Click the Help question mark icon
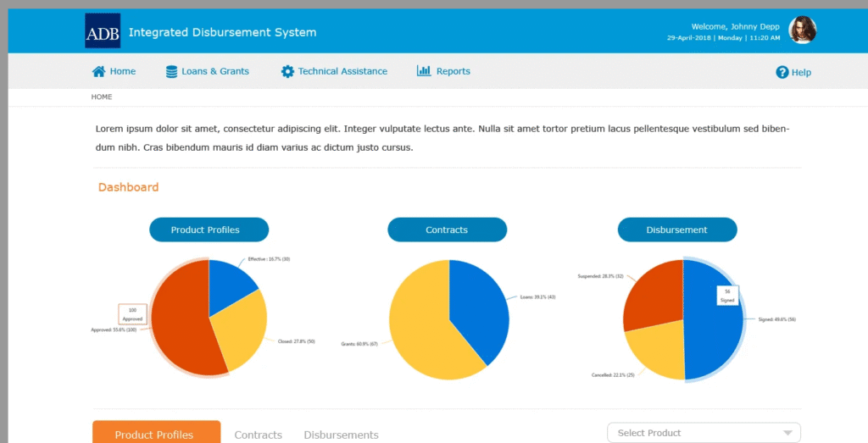This screenshot has width=868, height=443. [x=782, y=72]
